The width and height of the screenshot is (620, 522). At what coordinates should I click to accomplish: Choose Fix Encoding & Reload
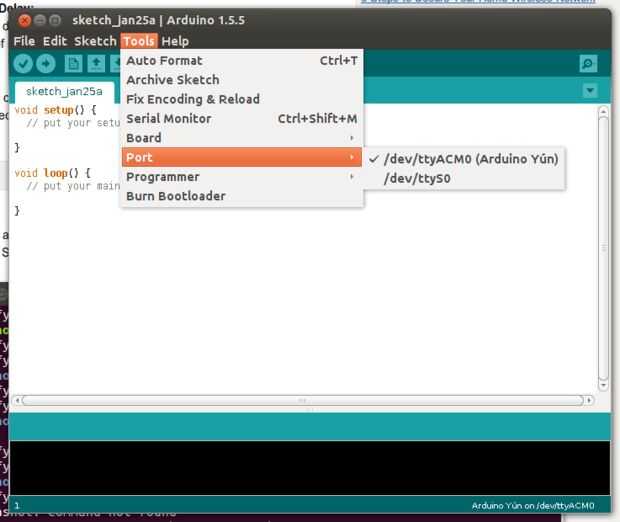(242, 99)
